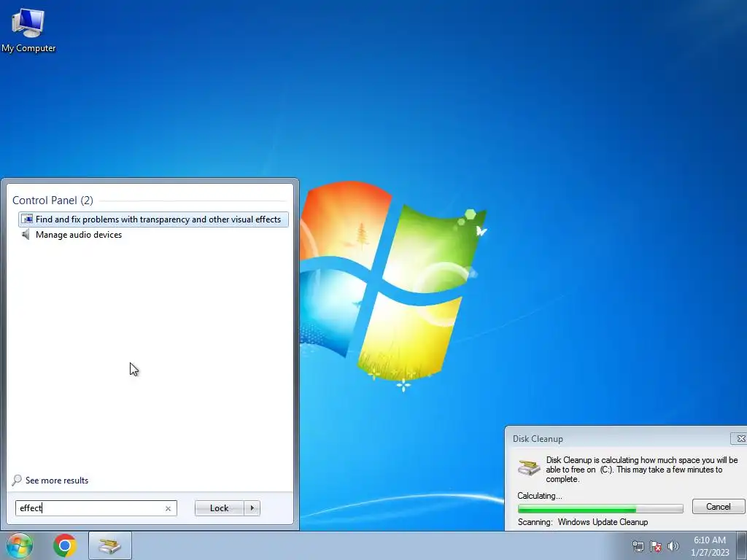This screenshot has width=747, height=560.
Task: Open the Windows Start orb
Action: (20, 545)
